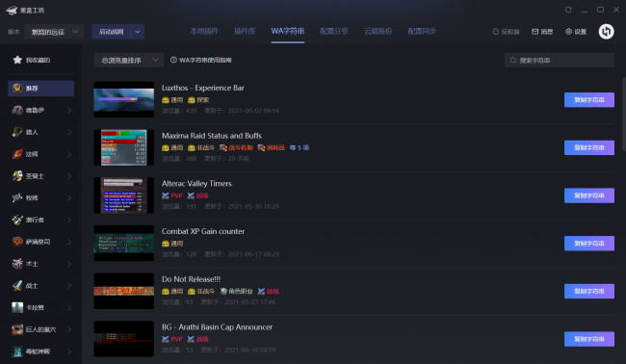
Task: Select the 德鲁伊 class icon
Action: click(17, 110)
